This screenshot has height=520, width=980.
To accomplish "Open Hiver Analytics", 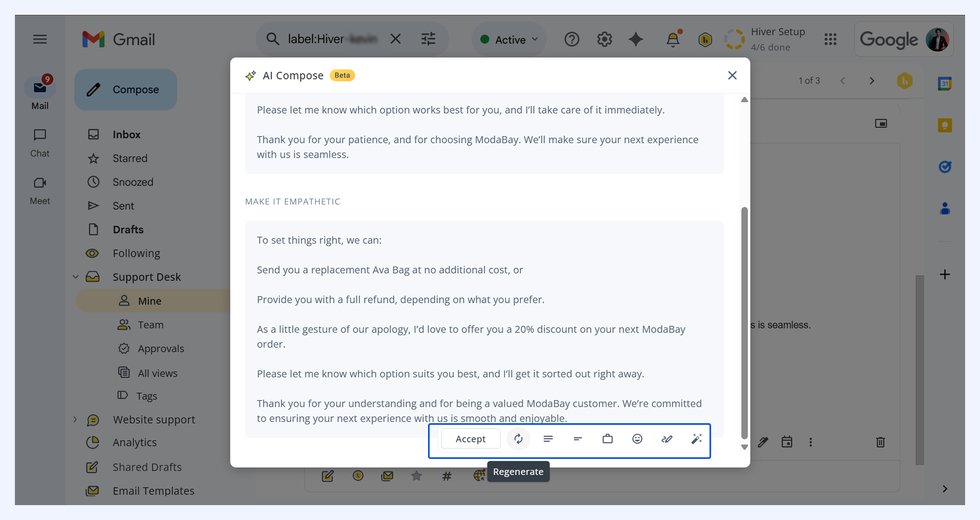I will (x=134, y=442).
